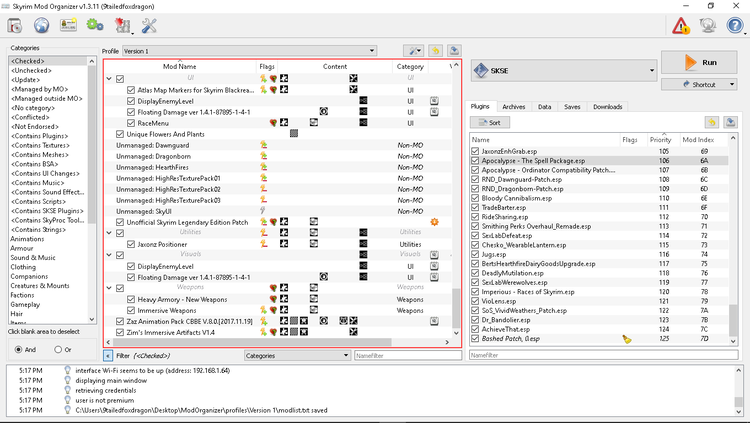Image resolution: width=750 pixels, height=423 pixels.
Task: Open the install mod archive tool
Action: [14, 25]
